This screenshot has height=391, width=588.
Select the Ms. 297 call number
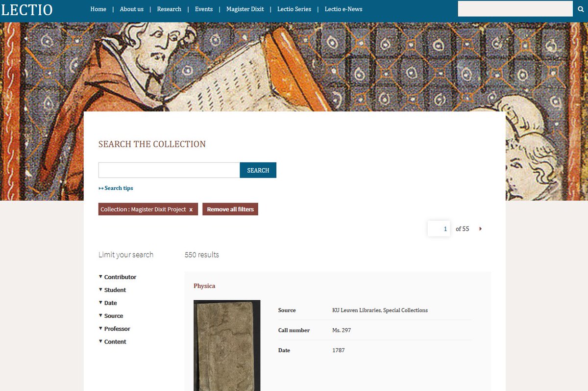[x=342, y=330]
